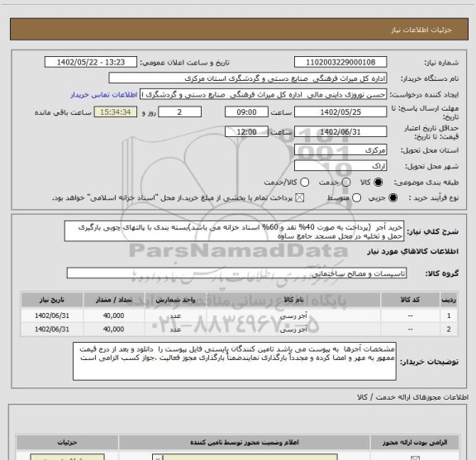Image resolution: width=476 pixels, height=460 pixels.
Task: Click unit عدد in row 2
Action: (x=175, y=330)
